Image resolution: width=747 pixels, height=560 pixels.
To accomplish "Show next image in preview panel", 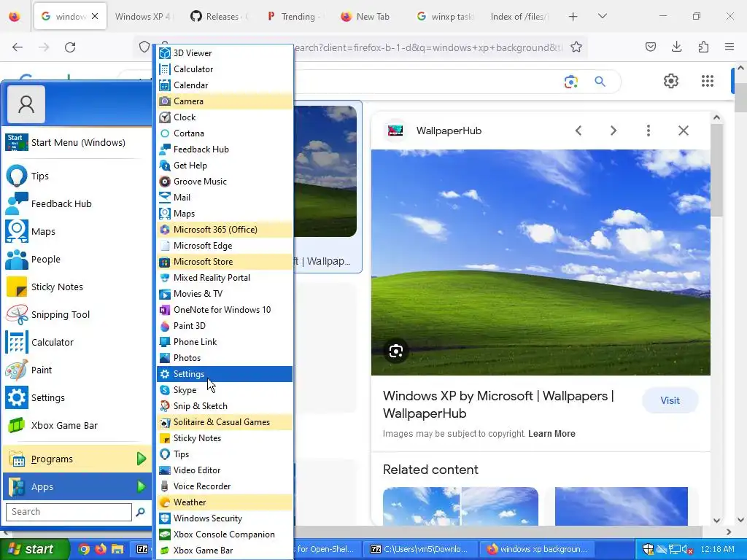I will click(x=614, y=131).
